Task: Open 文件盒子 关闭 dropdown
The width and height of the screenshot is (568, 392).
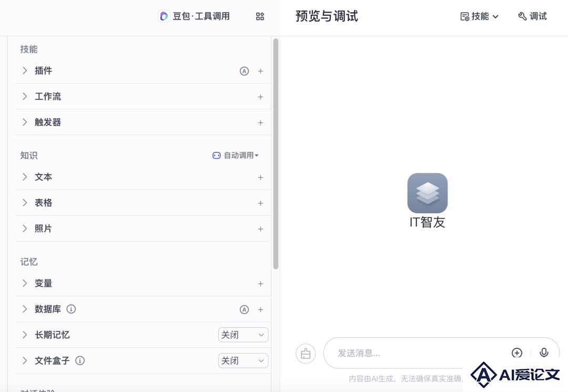Action: 243,360
